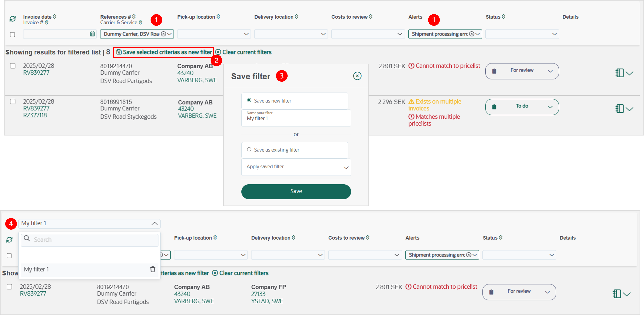The height and width of the screenshot is (315, 644).
Task: Click 'Exists on multiple invoices' warning
Action: click(x=435, y=105)
